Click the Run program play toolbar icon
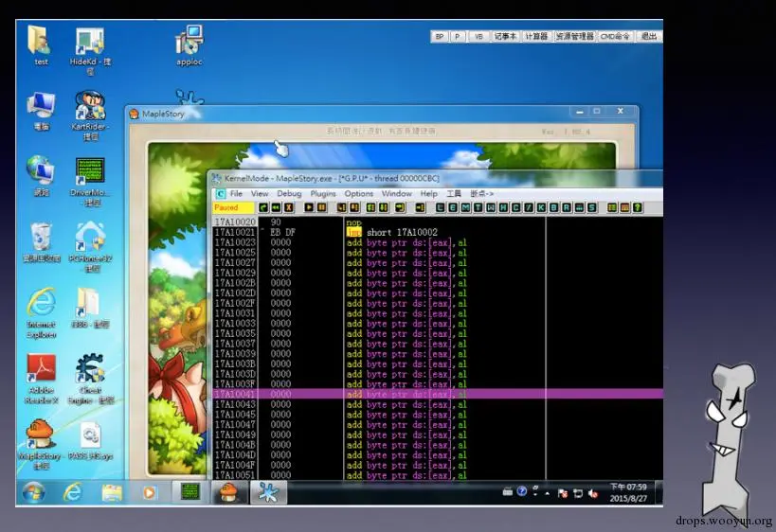The width and height of the screenshot is (776, 532). [309, 207]
